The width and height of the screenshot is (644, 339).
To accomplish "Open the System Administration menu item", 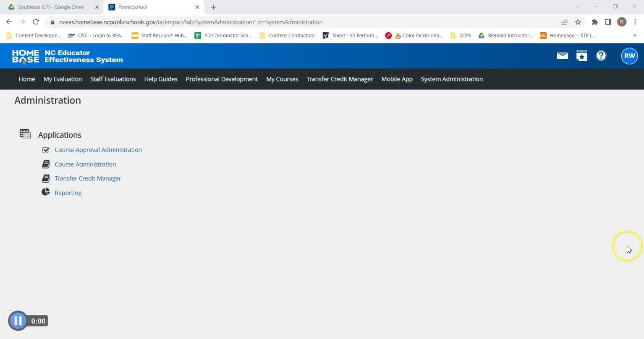I will click(x=452, y=79).
